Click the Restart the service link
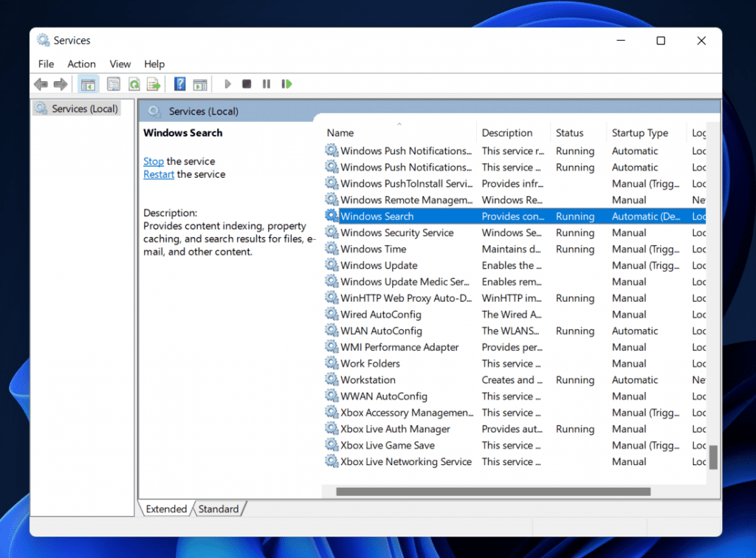The width and height of the screenshot is (756, 558). coord(158,174)
